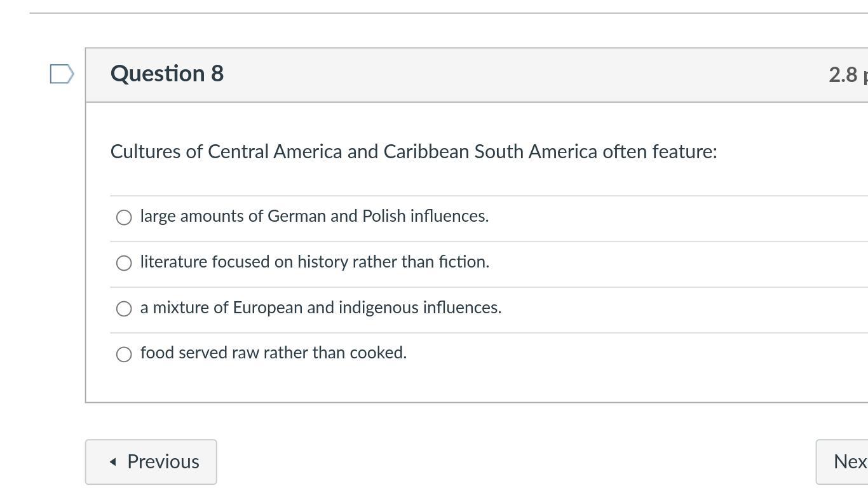Click the 'Question 8' heading

pos(166,74)
